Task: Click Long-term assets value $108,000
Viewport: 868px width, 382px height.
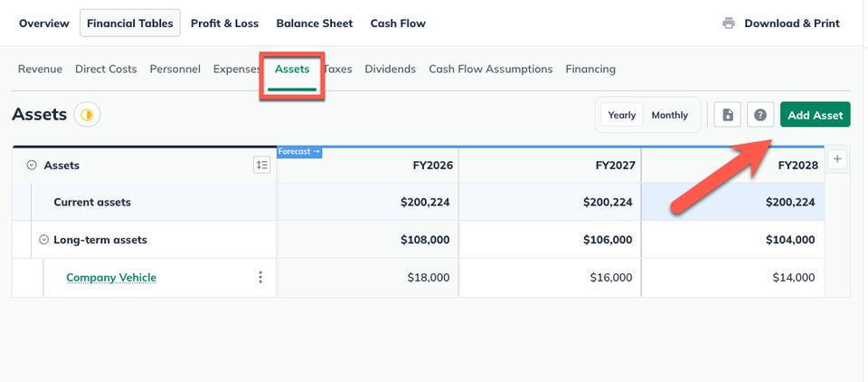Action: [x=425, y=240]
